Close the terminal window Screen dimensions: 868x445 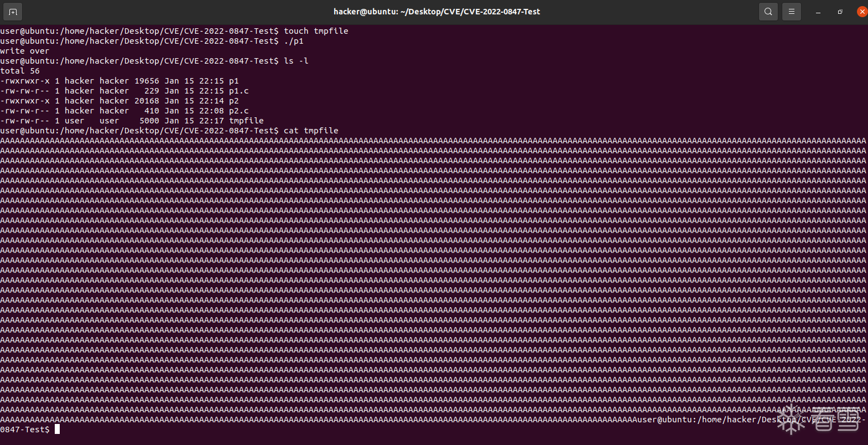pos(862,12)
